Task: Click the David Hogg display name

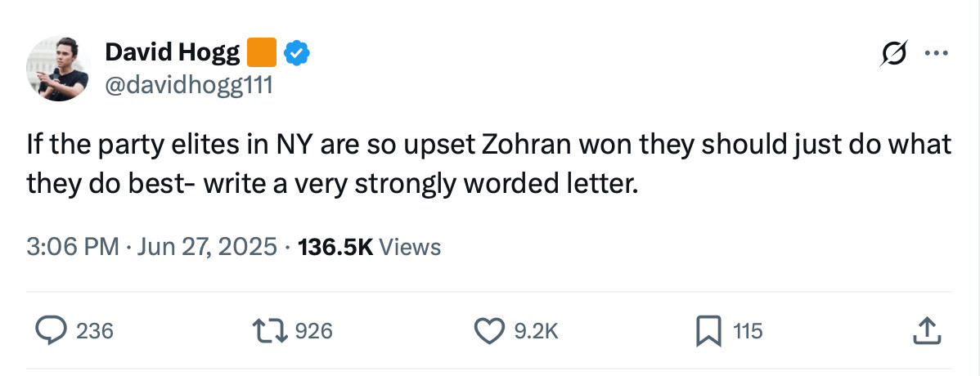Action: (172, 52)
